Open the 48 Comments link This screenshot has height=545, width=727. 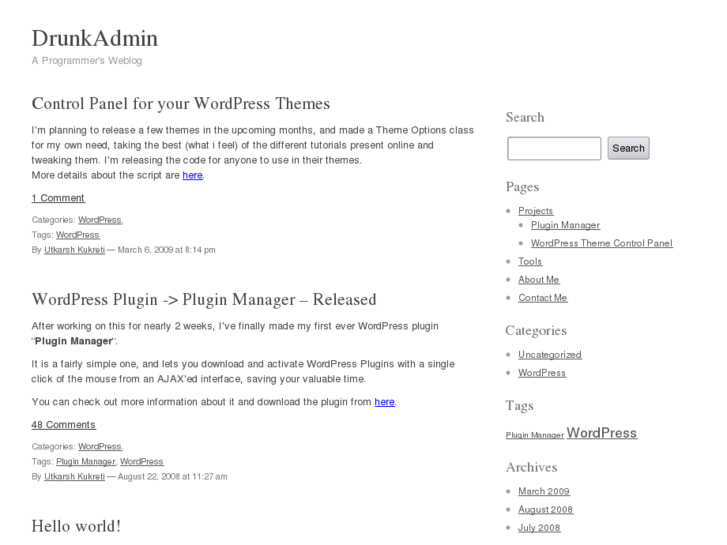64,425
